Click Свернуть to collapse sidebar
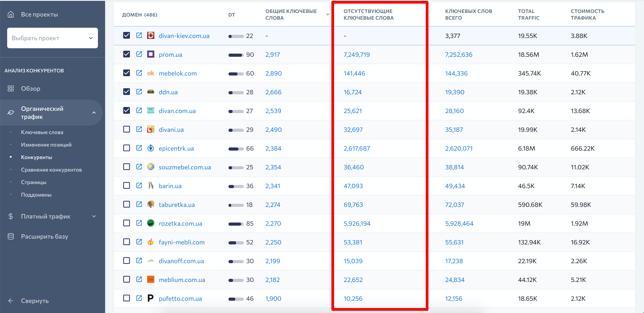This screenshot has width=644, height=313. point(35,301)
